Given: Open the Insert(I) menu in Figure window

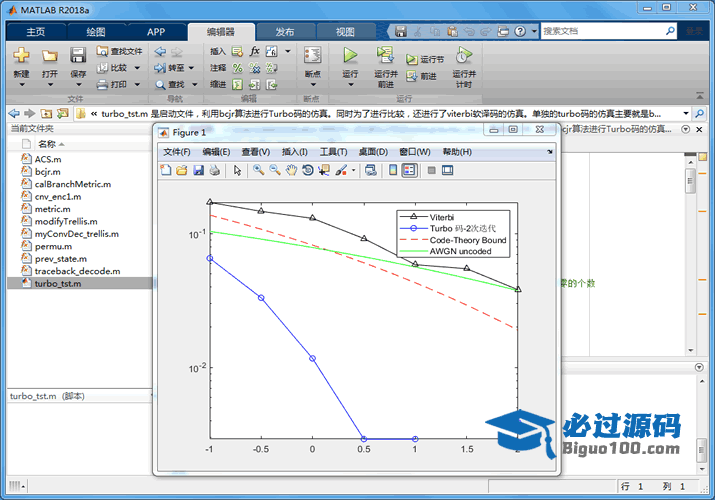Looking at the screenshot, I should 295,152.
